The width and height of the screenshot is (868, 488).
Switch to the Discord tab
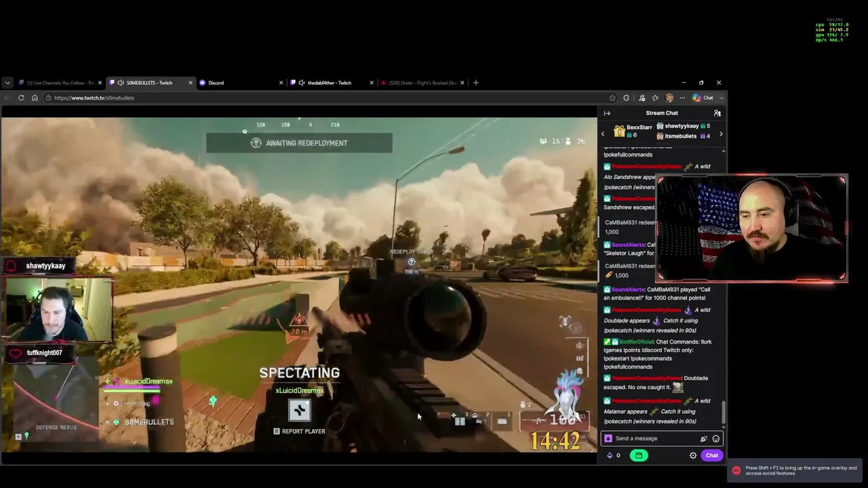241,83
